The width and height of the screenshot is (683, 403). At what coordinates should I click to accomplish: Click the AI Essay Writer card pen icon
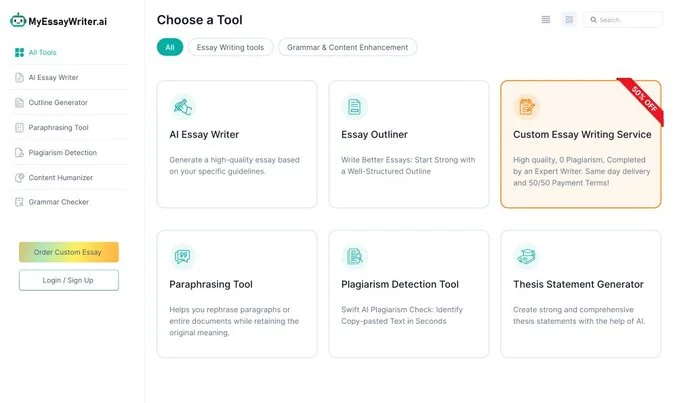pos(183,107)
